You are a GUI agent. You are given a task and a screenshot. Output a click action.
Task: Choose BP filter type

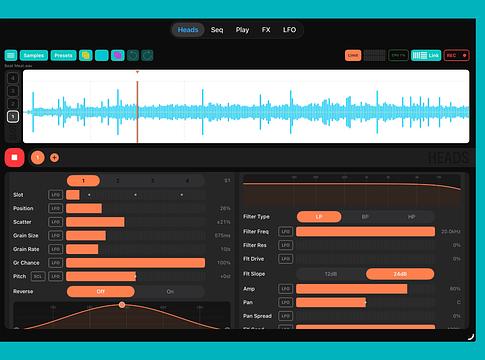[365, 217]
